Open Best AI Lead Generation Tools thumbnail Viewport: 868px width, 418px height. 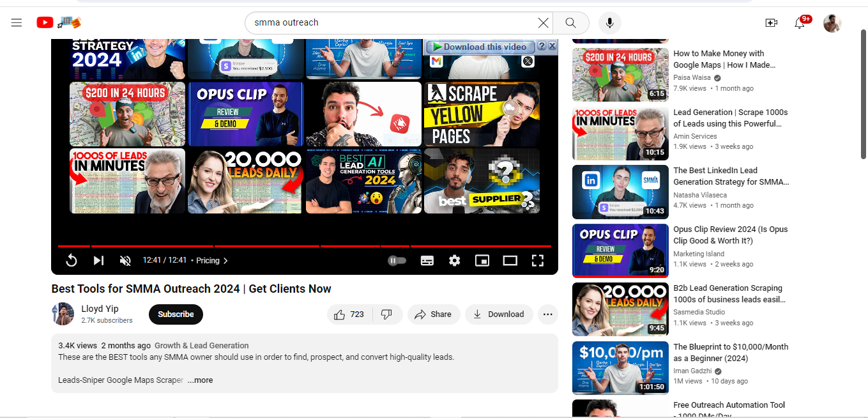click(363, 181)
